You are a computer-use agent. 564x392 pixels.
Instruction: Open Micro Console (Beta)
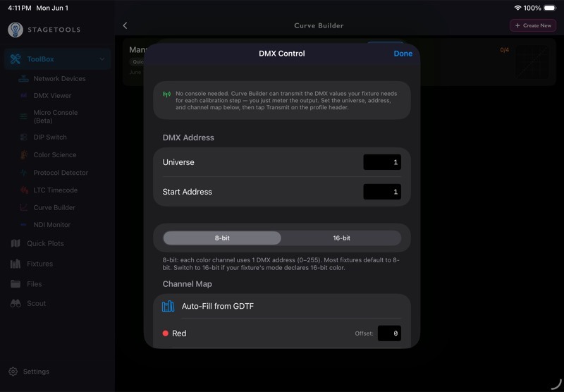pos(56,116)
